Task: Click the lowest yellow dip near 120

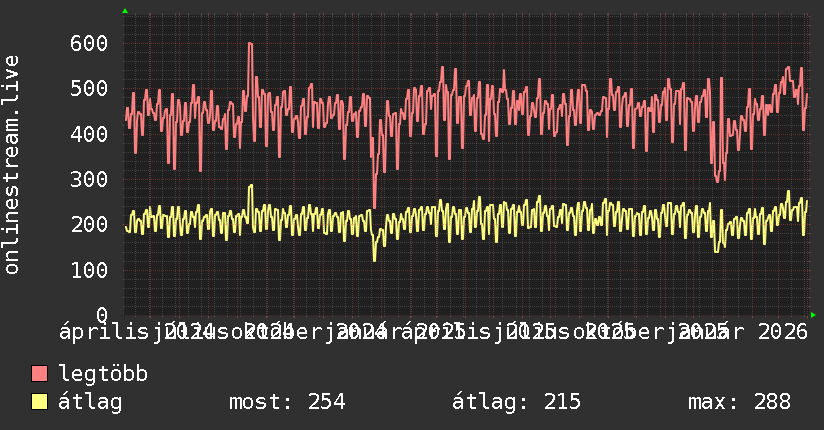Action: click(374, 260)
